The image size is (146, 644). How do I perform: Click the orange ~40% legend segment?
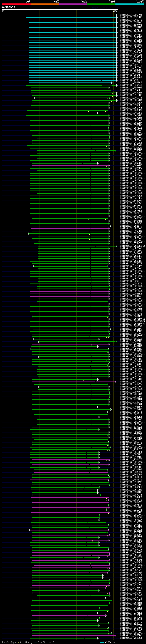pos(45,4)
